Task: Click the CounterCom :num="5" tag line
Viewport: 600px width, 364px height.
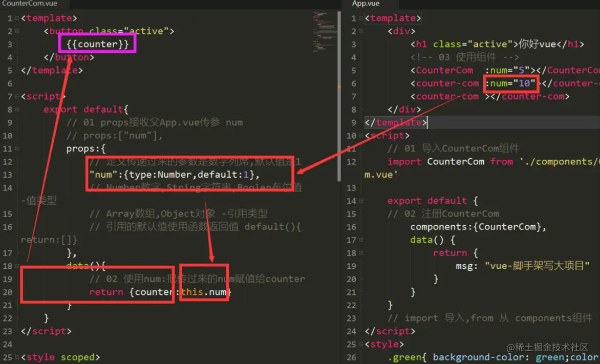Action: pos(505,71)
